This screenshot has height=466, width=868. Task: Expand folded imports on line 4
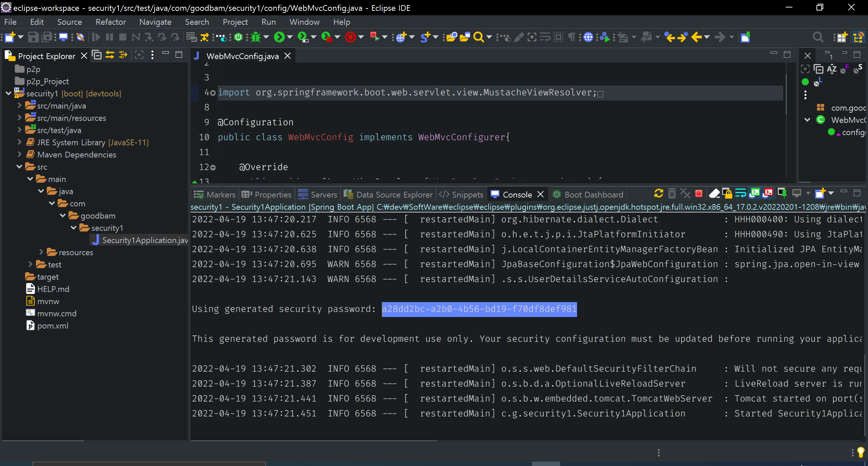[x=213, y=93]
